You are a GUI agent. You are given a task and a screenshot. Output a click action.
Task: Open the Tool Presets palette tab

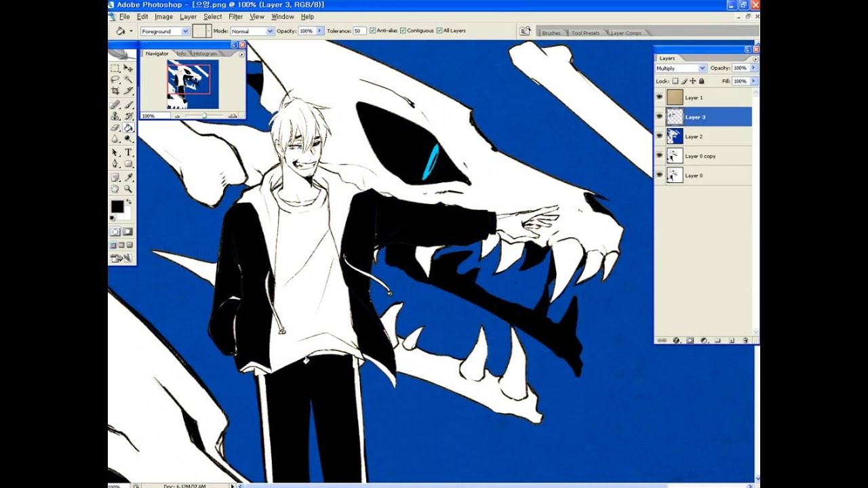[585, 33]
